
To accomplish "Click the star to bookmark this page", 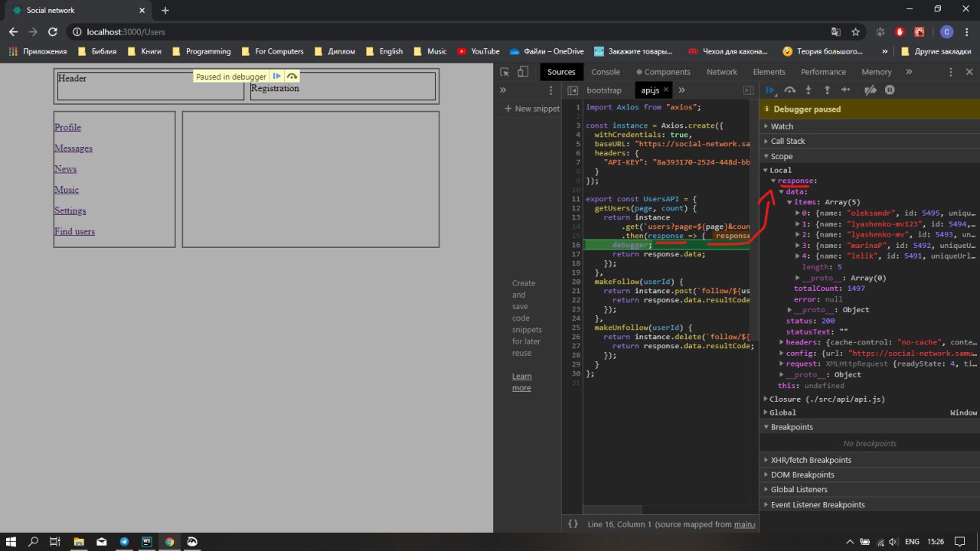I will tap(855, 32).
